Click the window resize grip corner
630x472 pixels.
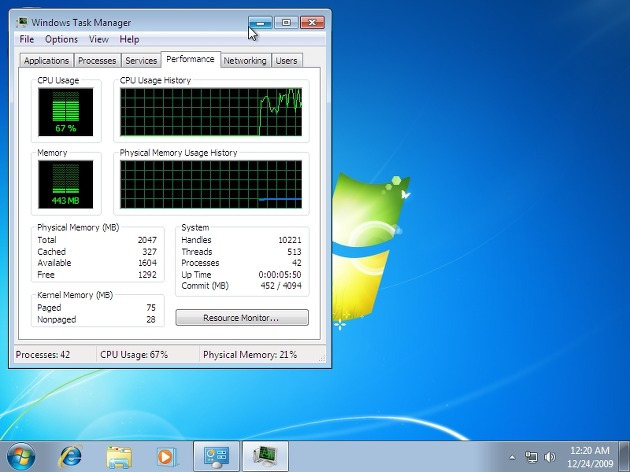322,358
